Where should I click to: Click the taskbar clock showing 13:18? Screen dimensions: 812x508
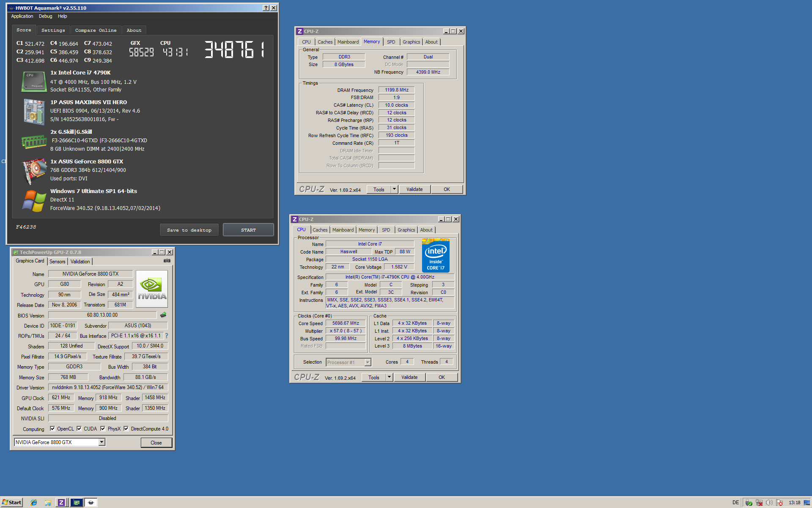pyautogui.click(x=794, y=503)
